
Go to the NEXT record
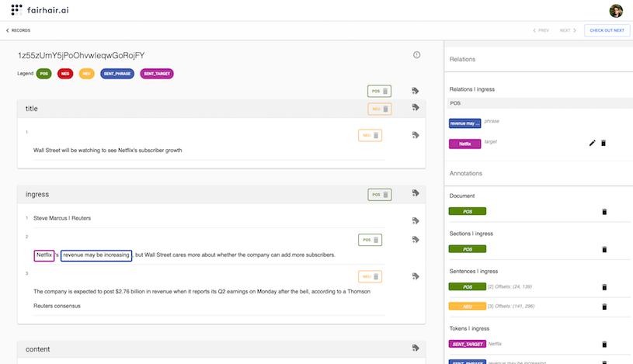[568, 30]
